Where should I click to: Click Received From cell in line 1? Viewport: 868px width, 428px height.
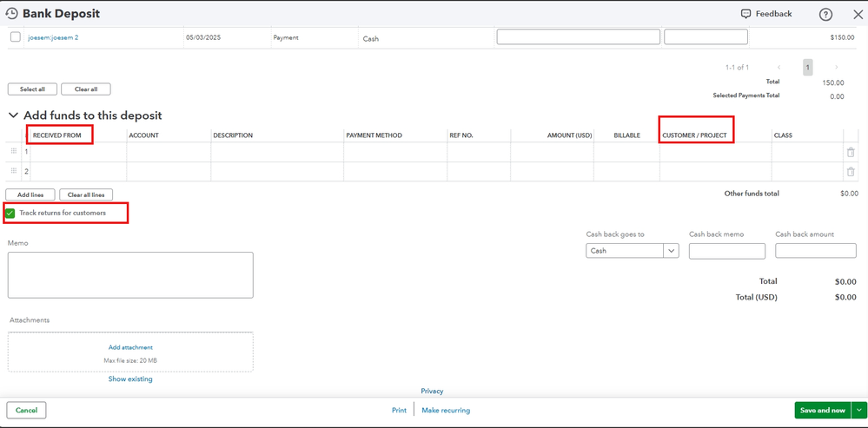tap(78, 152)
